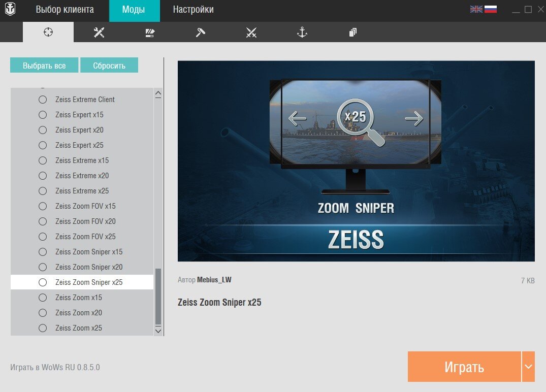Screen dimensions: 546x392
Task: Switch language to Russian via flag
Action: (490, 10)
